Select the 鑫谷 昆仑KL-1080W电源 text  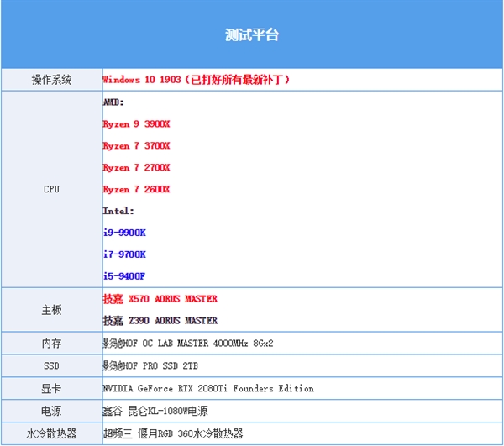click(155, 411)
